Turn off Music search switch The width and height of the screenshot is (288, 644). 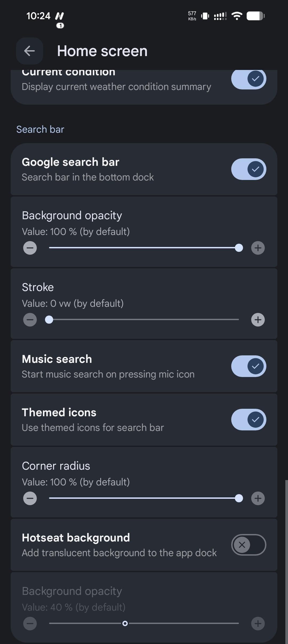click(x=249, y=366)
